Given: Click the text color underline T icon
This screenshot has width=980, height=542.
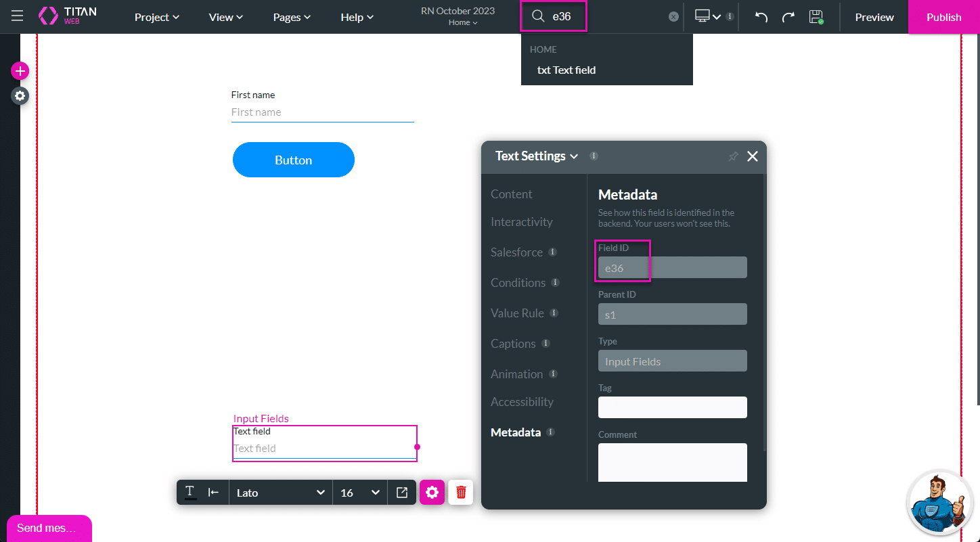Looking at the screenshot, I should click(x=190, y=492).
